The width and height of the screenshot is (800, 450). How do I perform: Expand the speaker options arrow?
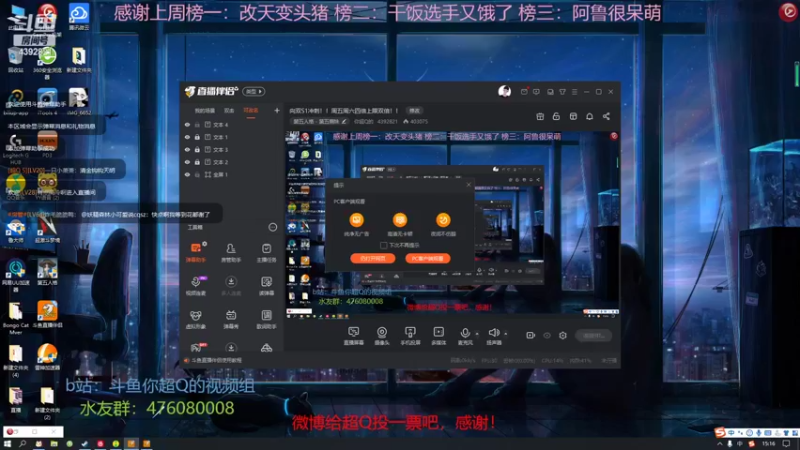pos(506,334)
